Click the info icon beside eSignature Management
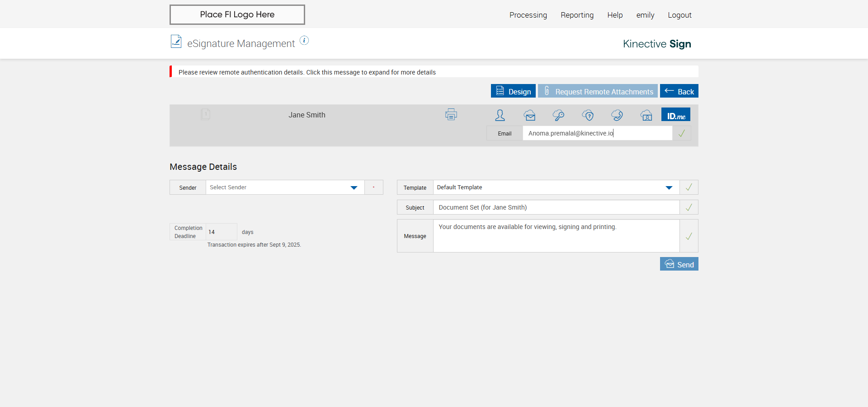The image size is (868, 407). click(x=305, y=41)
